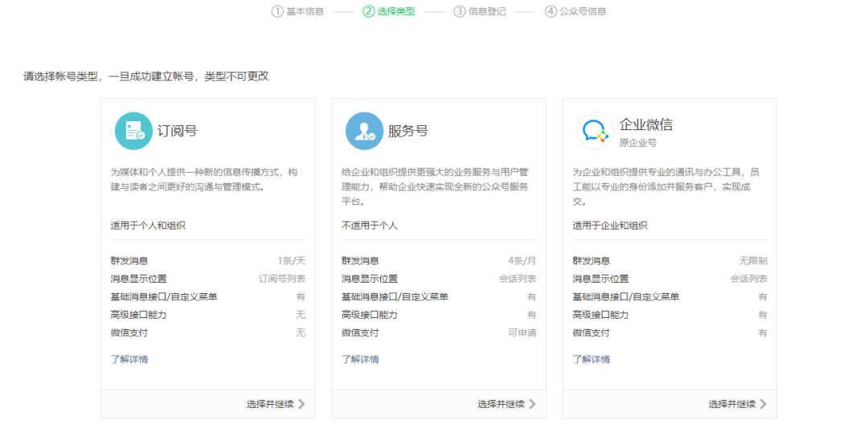The width and height of the screenshot is (868, 424).
Task: Click the 无限制 value in 企业微信
Action: (753, 261)
